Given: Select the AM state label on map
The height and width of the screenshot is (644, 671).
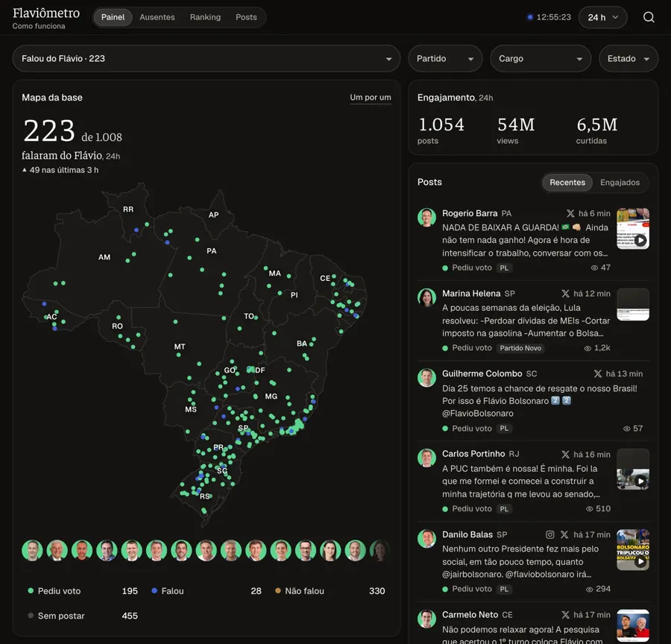Looking at the screenshot, I should tap(104, 257).
